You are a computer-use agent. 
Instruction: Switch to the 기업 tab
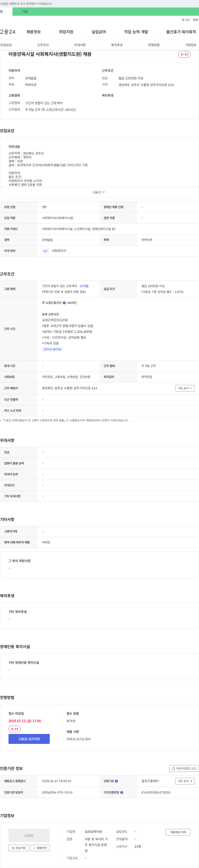[x=25, y=11]
